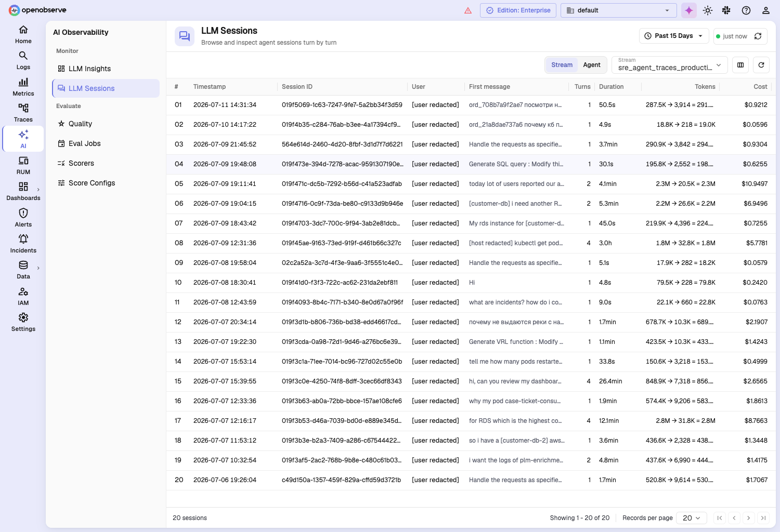Sort by the Duration column header
780x532 pixels.
(x=611, y=87)
